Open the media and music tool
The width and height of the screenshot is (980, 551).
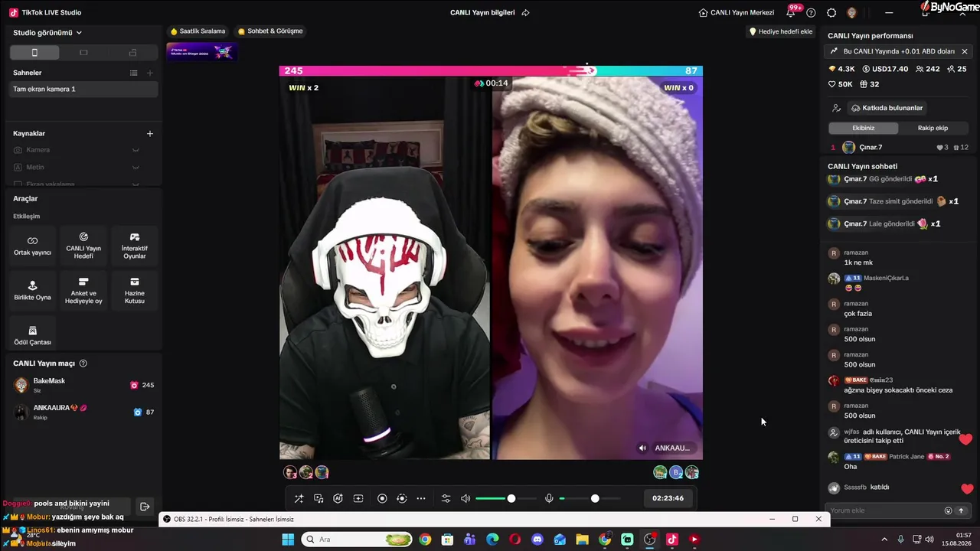click(x=318, y=498)
